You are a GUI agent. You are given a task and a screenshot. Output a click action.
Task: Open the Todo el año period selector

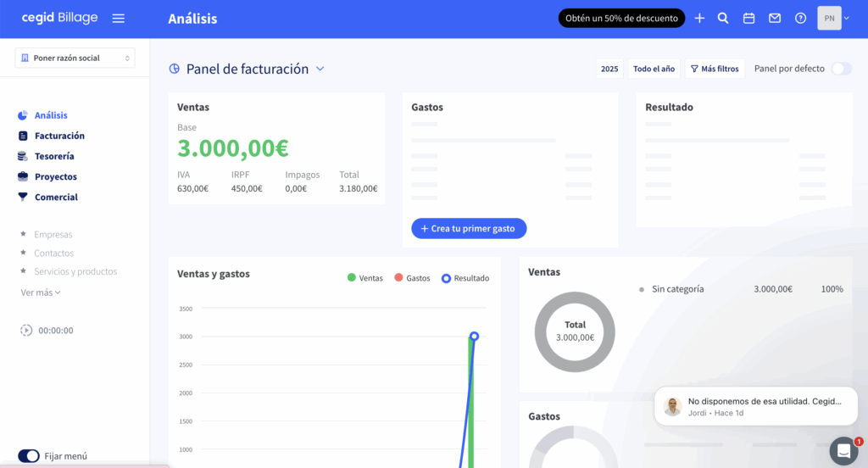pos(654,69)
